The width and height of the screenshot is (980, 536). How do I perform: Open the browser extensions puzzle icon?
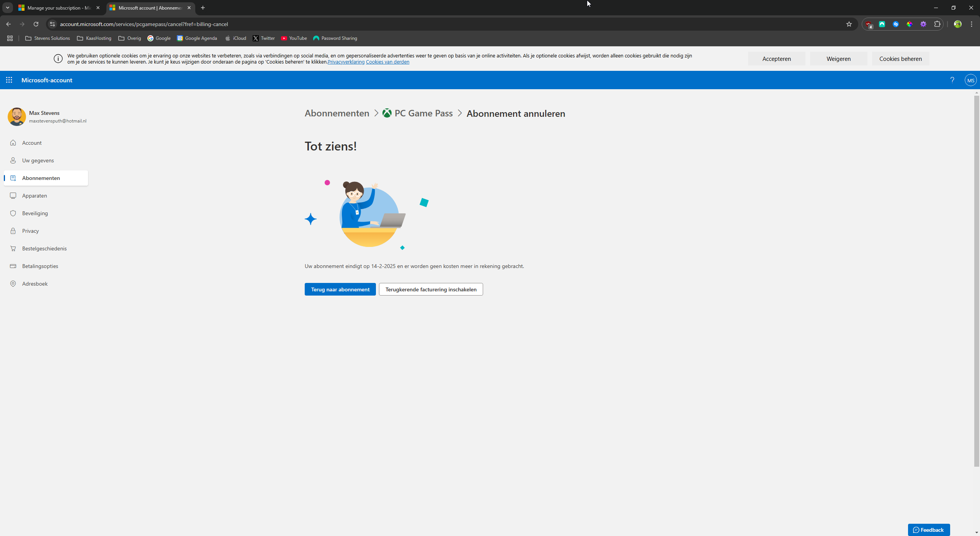(x=937, y=24)
